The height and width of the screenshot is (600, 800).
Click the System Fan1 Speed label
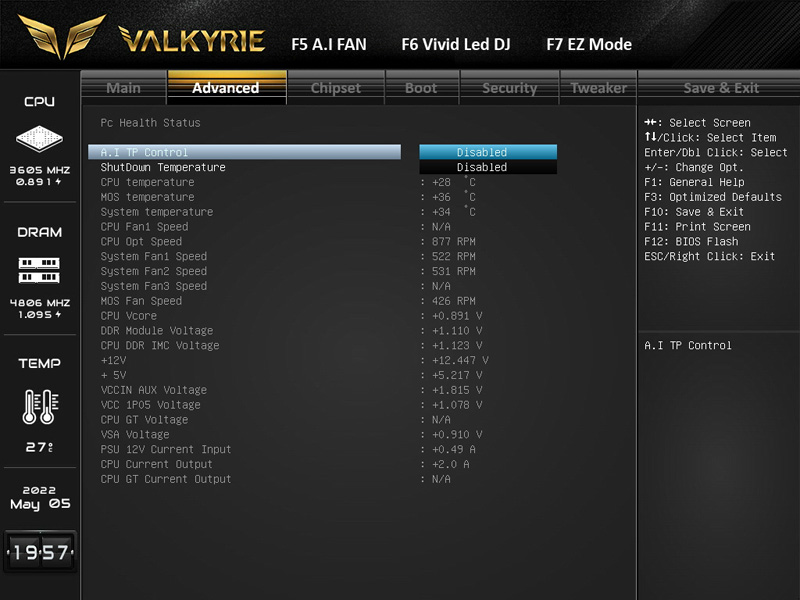pos(154,256)
